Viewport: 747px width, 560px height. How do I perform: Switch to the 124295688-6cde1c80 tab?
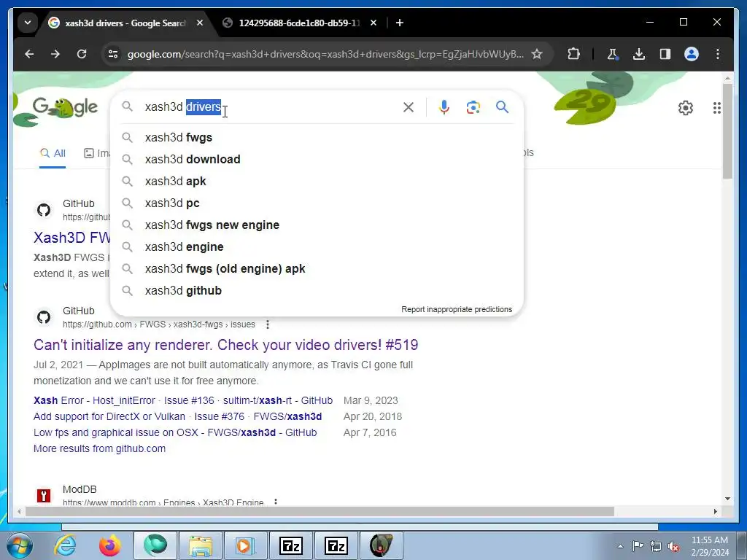click(298, 23)
